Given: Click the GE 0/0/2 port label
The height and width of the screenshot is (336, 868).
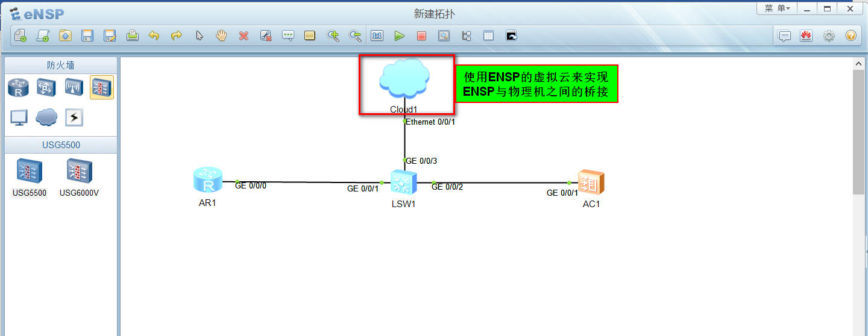Looking at the screenshot, I should coord(447,187).
